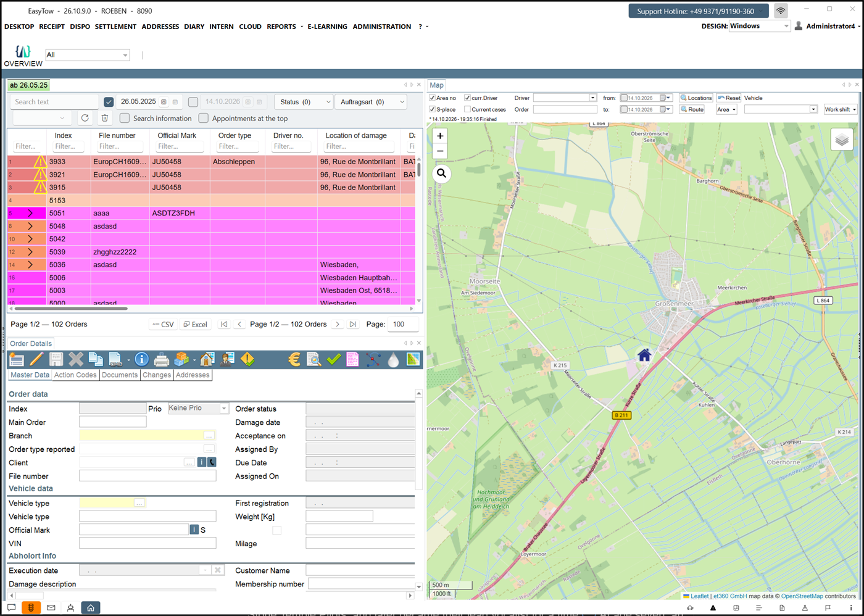The height and width of the screenshot is (616, 864).
Task: Click the floppy disk save icon
Action: pyautogui.click(x=56, y=359)
